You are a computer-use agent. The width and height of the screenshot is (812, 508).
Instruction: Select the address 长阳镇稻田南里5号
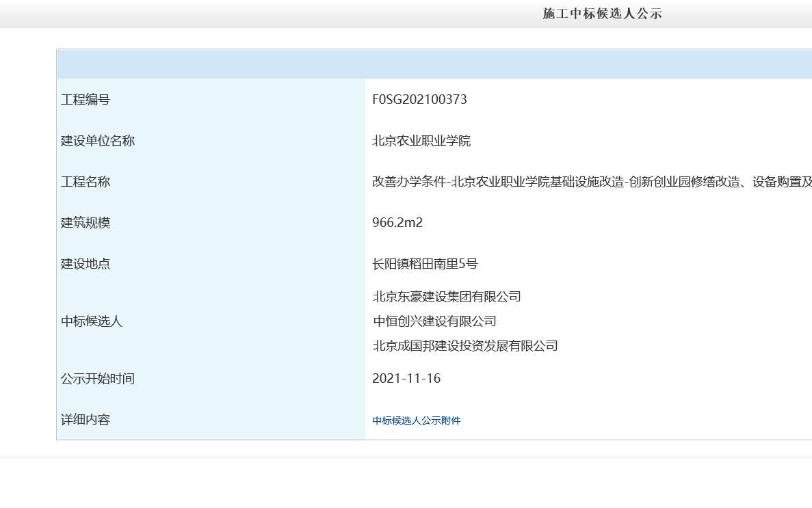[425, 264]
